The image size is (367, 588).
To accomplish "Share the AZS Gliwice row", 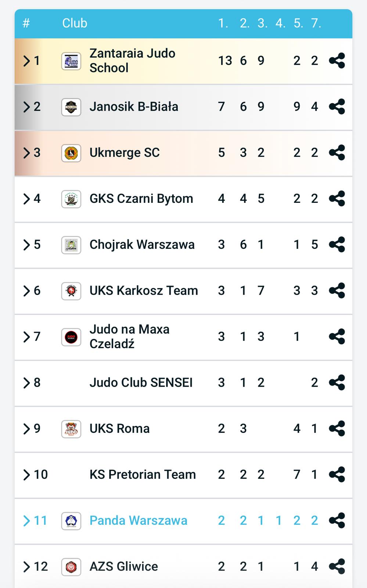I will 337,566.
